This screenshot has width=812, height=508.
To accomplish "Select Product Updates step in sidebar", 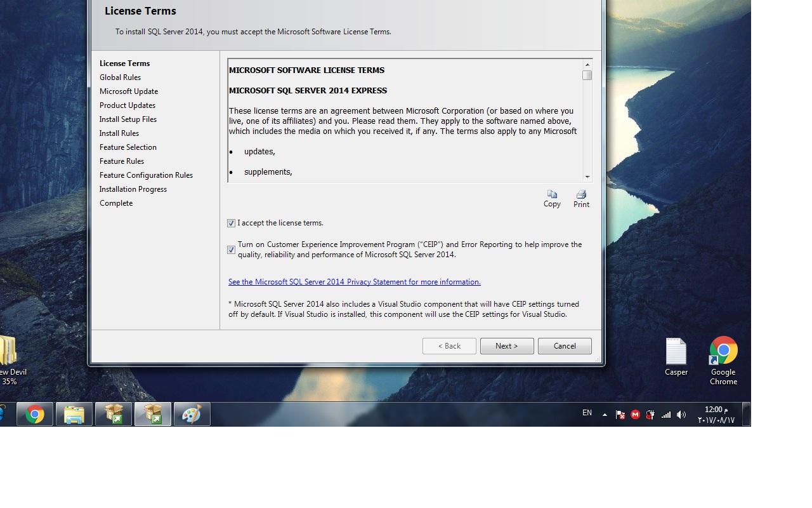I will click(x=128, y=105).
